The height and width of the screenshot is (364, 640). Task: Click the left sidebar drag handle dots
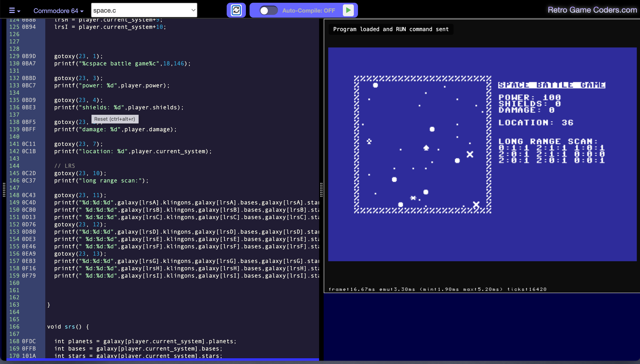tap(4, 190)
